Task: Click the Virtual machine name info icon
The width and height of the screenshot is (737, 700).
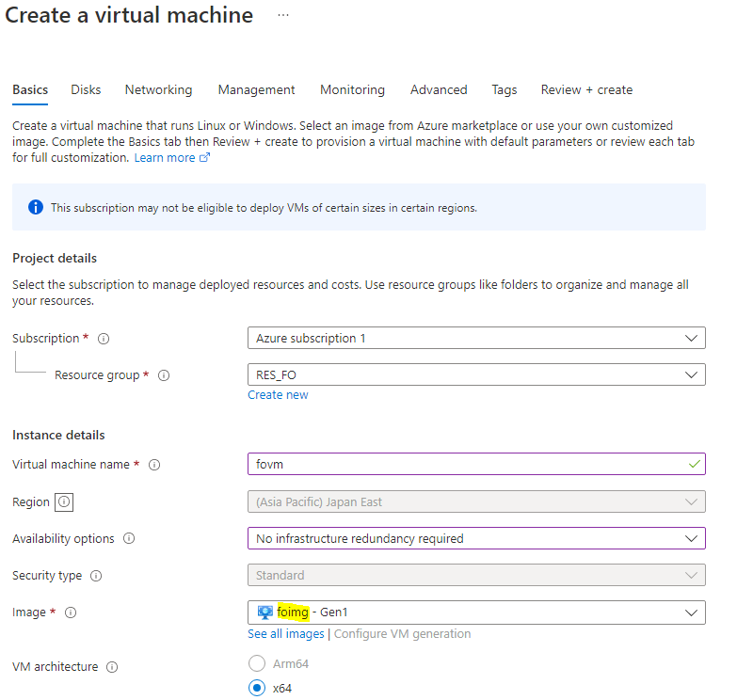Action: coord(154,465)
